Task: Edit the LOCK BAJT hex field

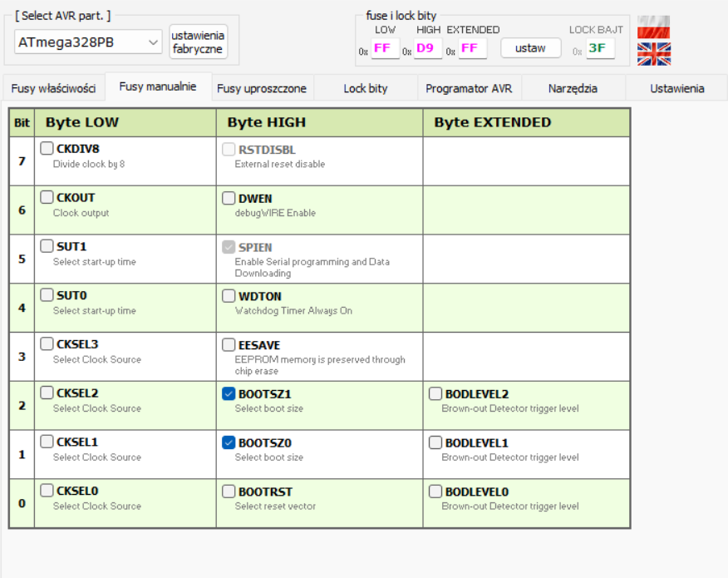Action: click(600, 48)
